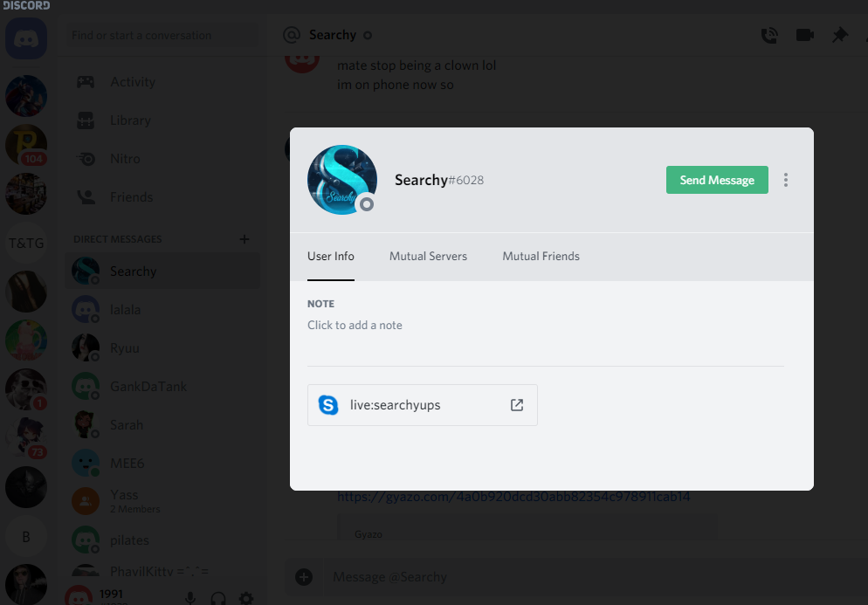
Task: Click Searchy profile avatar
Action: click(342, 180)
